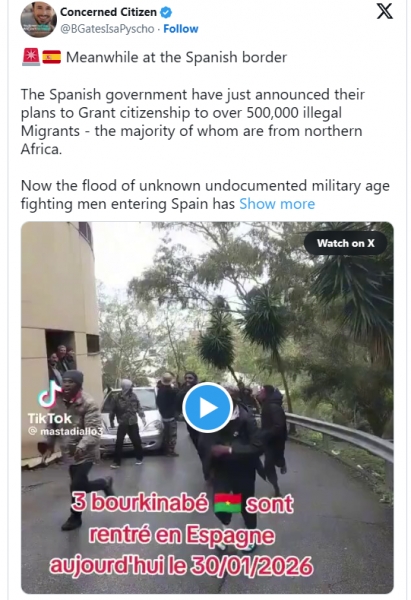Screen dimensions: 411x600
Task: Click the Watch on X button
Action: coord(346,243)
